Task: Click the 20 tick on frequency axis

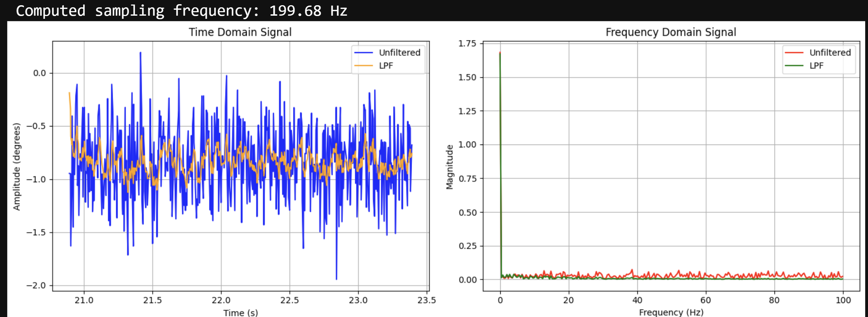Action: click(x=569, y=300)
